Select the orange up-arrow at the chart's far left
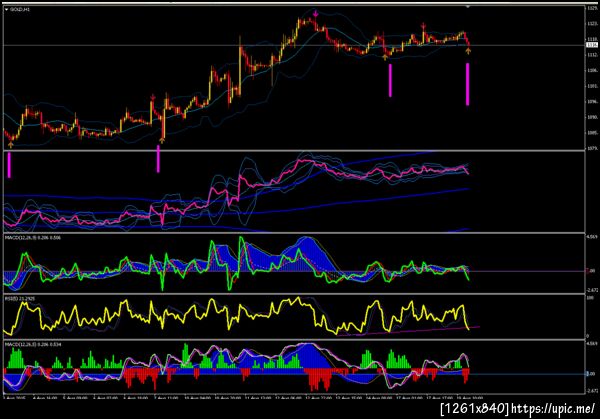This screenshot has height=419, width=600. [10, 145]
